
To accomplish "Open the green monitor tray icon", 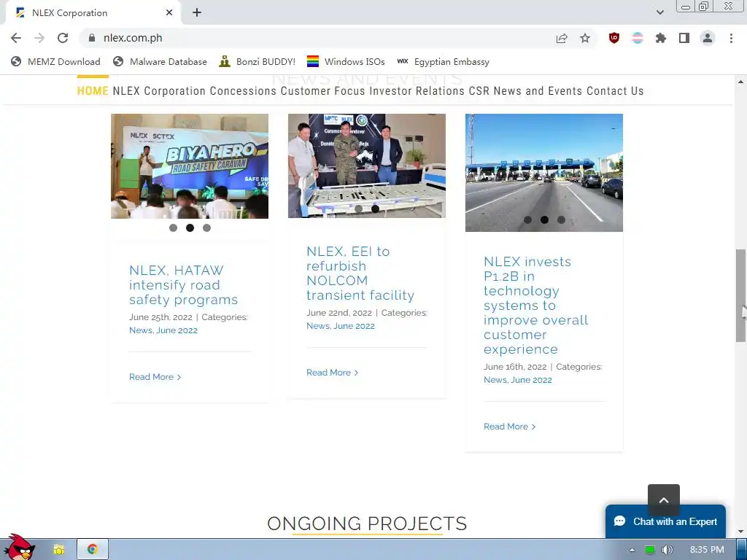I will tap(650, 550).
